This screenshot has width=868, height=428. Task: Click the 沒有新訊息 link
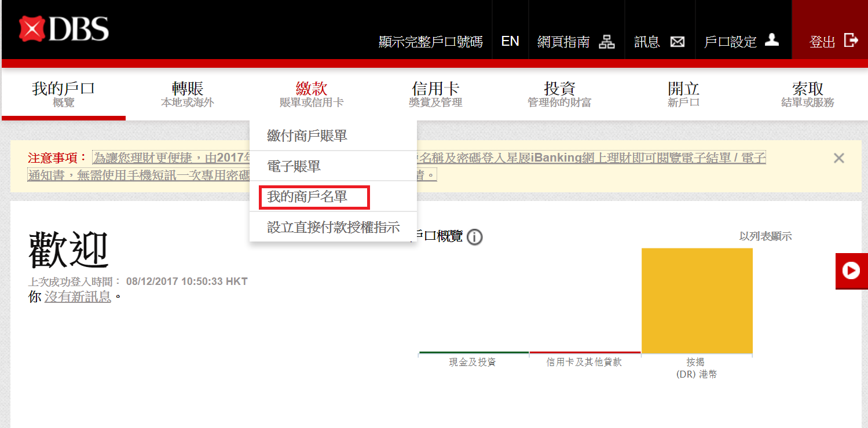[78, 297]
